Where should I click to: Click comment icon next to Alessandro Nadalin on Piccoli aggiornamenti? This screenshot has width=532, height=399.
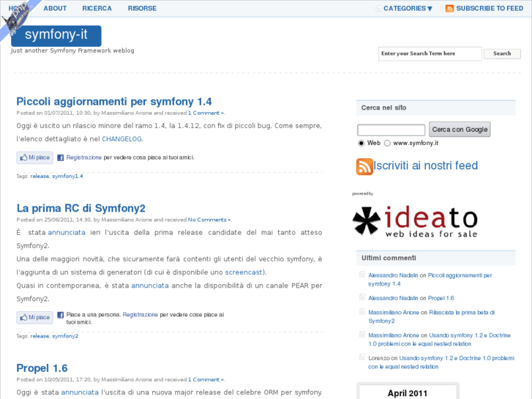click(x=362, y=275)
